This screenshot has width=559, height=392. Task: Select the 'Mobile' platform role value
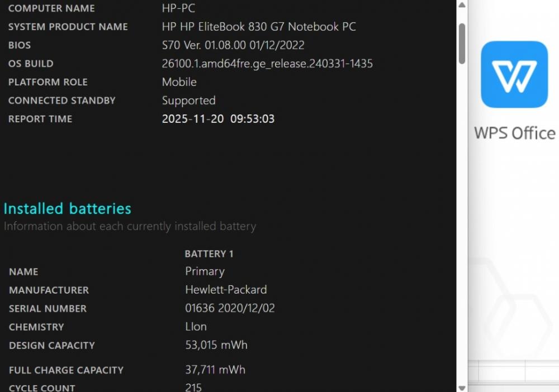point(179,82)
